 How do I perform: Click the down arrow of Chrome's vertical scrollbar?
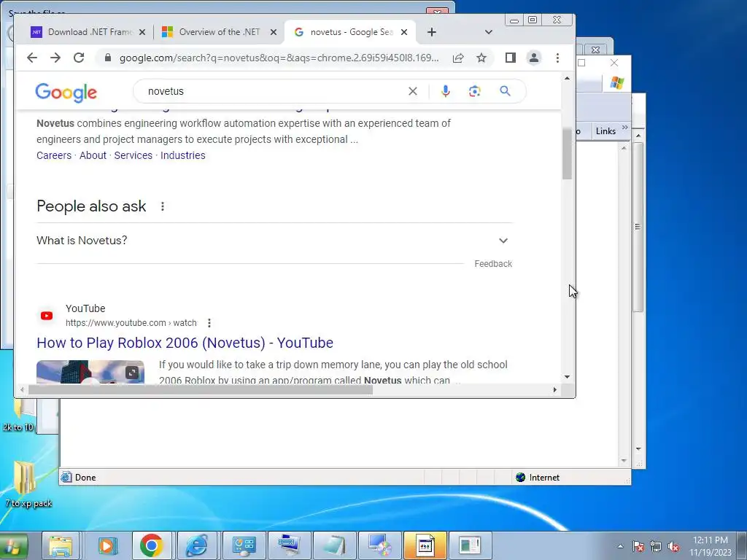tap(567, 377)
